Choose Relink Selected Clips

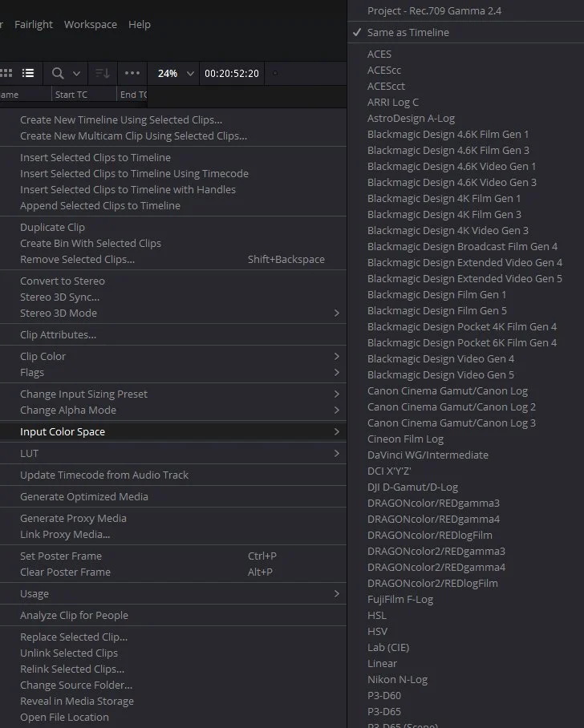click(72, 669)
